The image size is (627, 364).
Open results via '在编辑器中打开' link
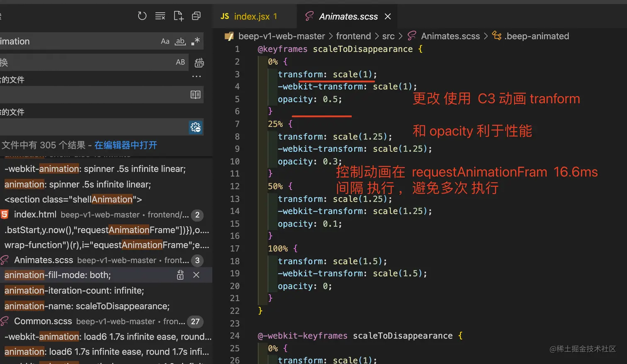coord(126,145)
